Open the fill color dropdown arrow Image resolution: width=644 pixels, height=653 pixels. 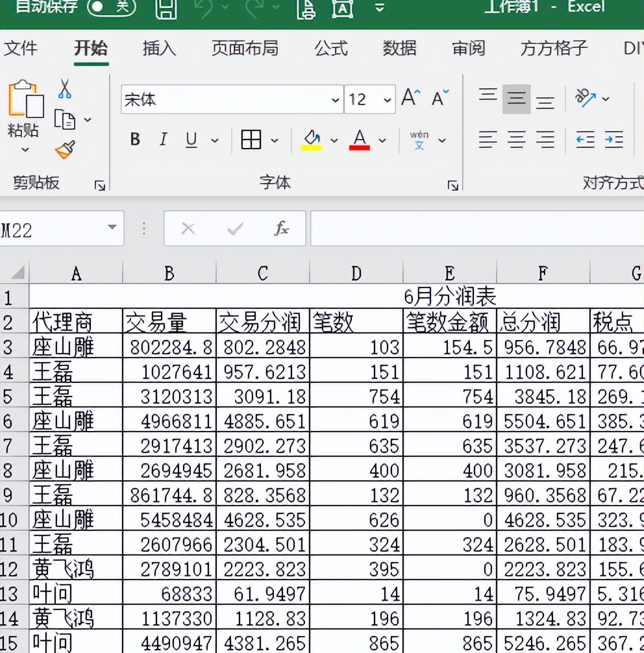coord(334,140)
